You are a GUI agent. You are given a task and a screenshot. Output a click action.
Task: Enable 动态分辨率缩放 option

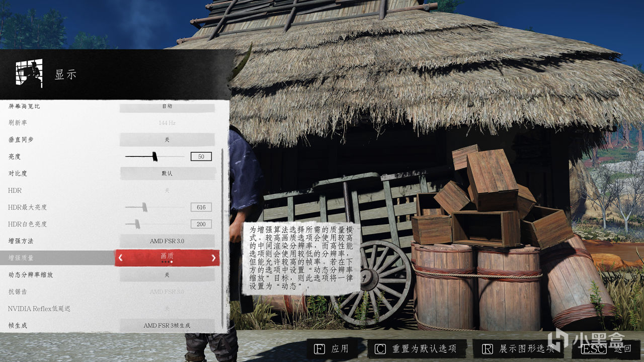click(168, 275)
